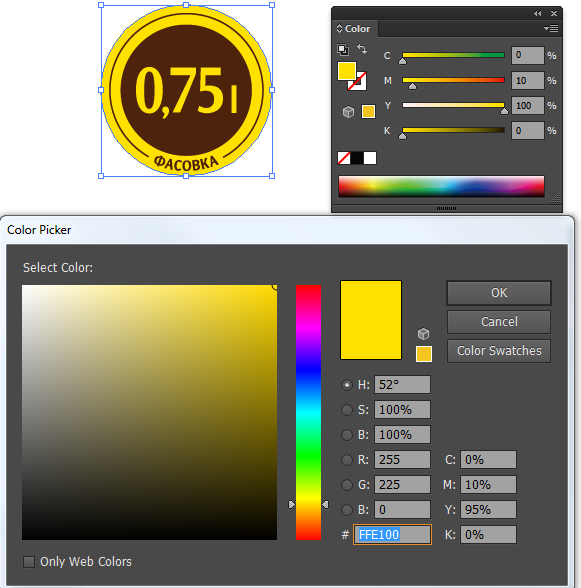Viewport: 581px width, 588px height.
Task: Close the Color panel
Action: 554,14
